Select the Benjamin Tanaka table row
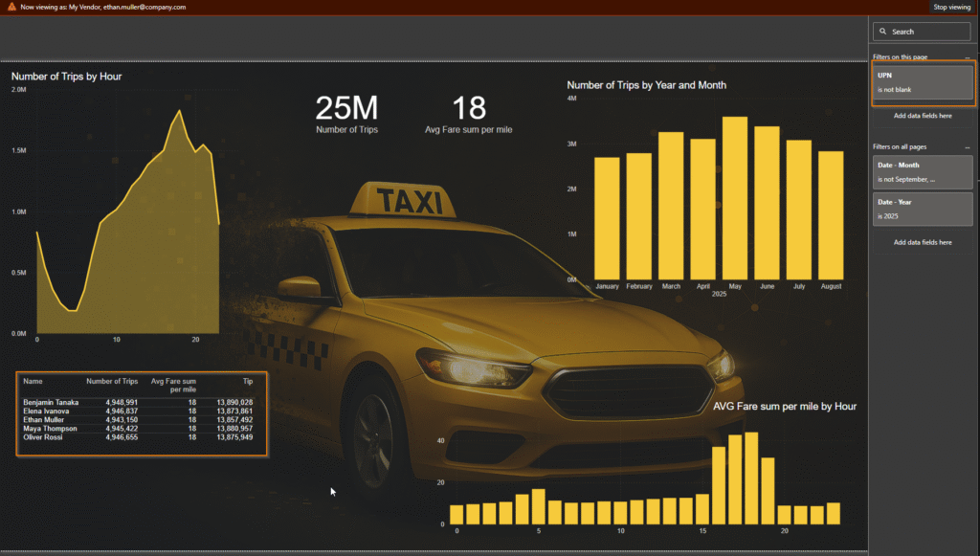This screenshot has height=556, width=980. tap(52, 402)
